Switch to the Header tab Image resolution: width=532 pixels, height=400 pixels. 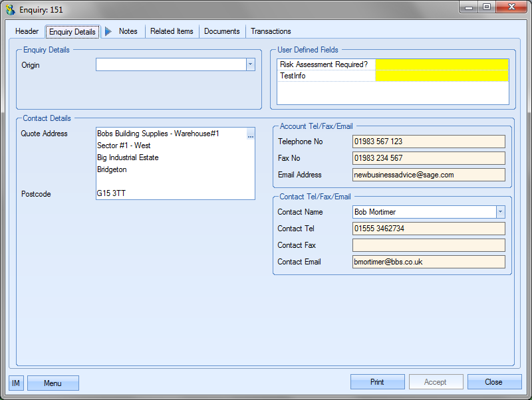(x=27, y=31)
